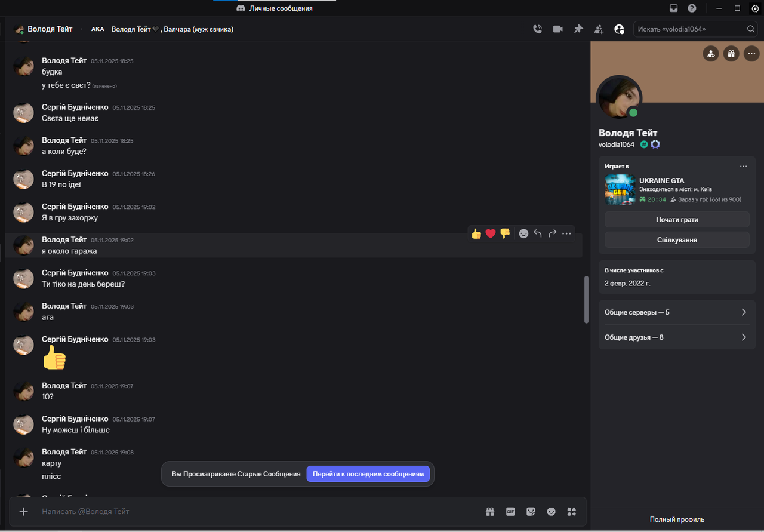Start a video call from the header
This screenshot has width=764, height=532.
[x=558, y=29]
